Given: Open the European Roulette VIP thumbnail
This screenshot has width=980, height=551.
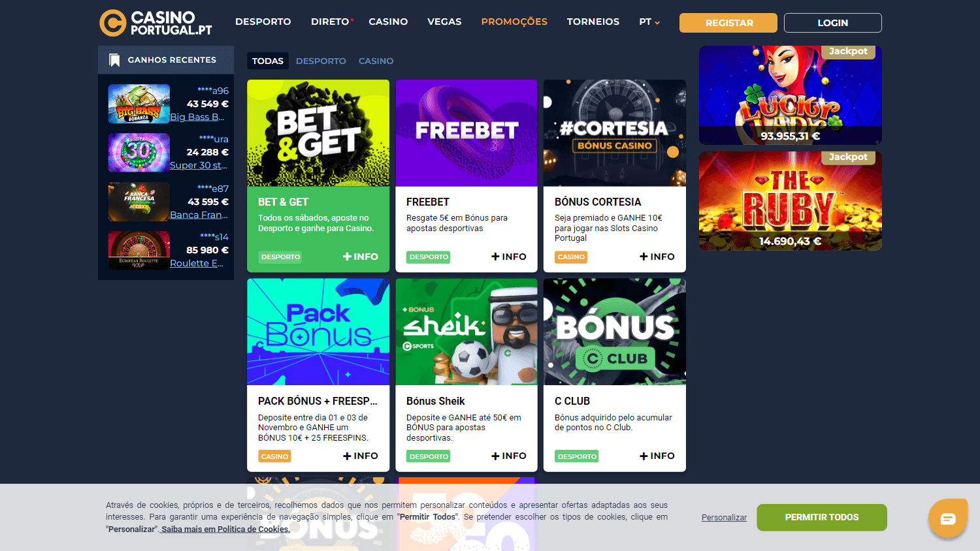Looking at the screenshot, I should pyautogui.click(x=139, y=251).
